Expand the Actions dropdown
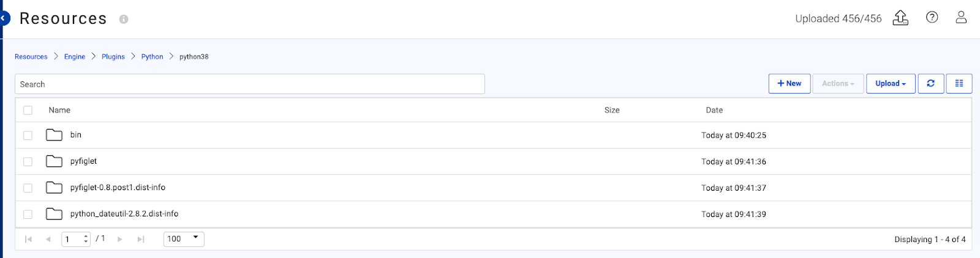 (838, 84)
